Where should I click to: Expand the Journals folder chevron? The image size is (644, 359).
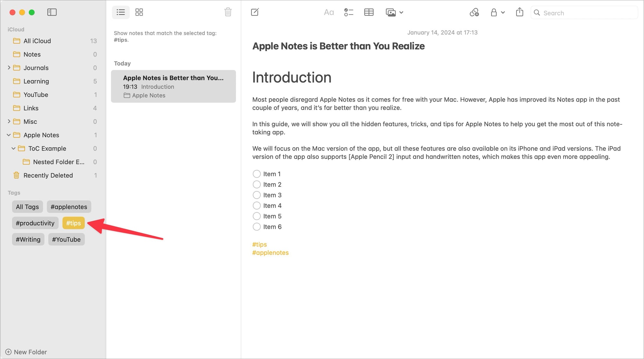pos(9,68)
